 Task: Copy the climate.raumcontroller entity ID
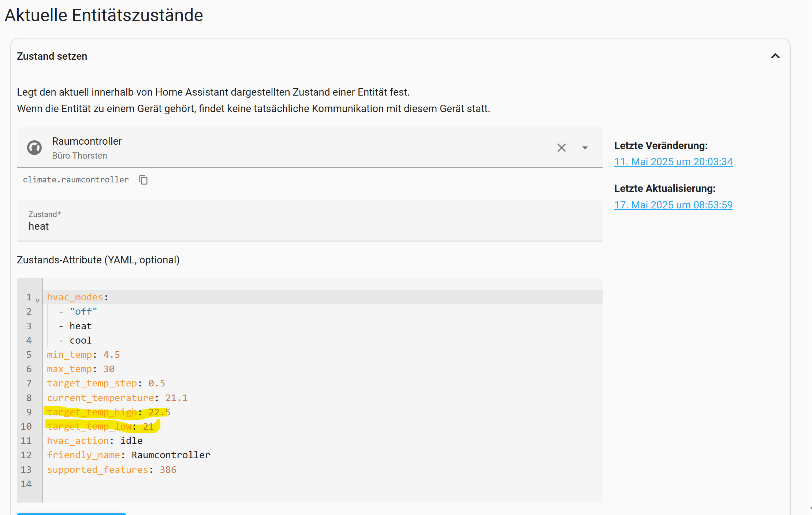[x=143, y=180]
